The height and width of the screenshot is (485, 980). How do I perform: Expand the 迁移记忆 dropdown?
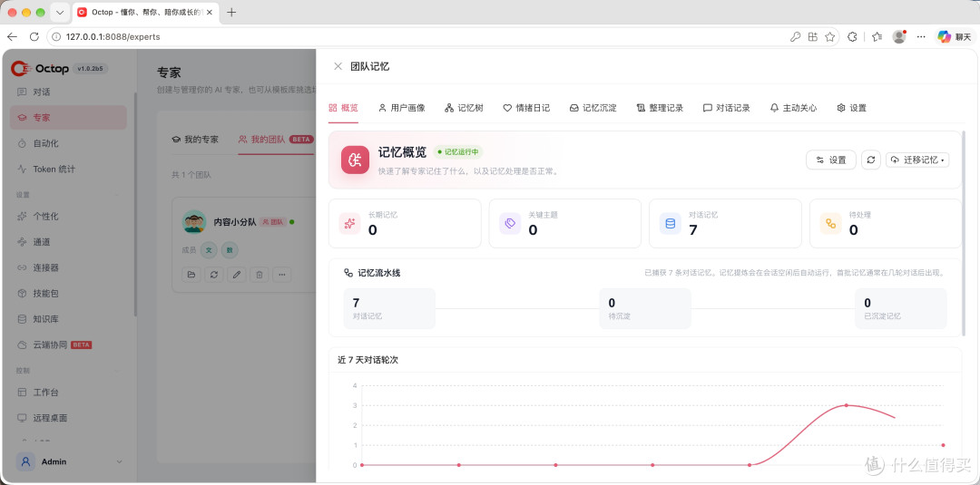[917, 160]
